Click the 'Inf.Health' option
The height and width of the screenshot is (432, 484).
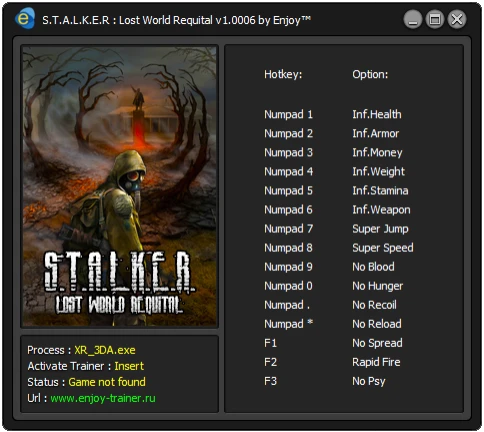coord(377,114)
